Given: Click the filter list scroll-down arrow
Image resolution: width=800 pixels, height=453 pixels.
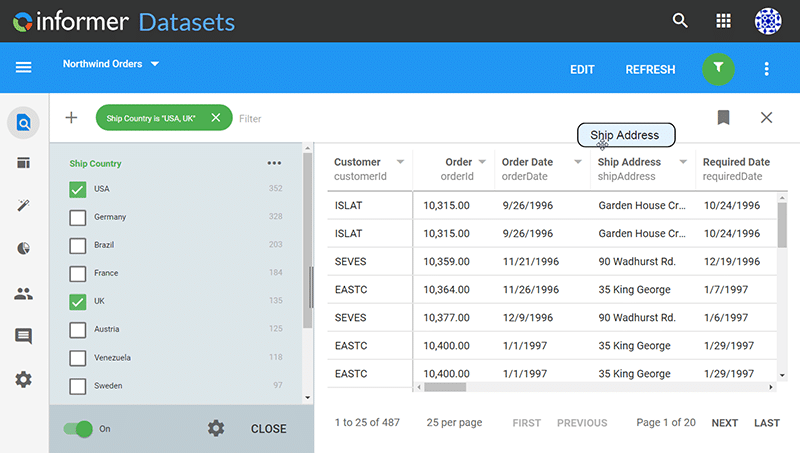Looking at the screenshot, I should coord(307,397).
